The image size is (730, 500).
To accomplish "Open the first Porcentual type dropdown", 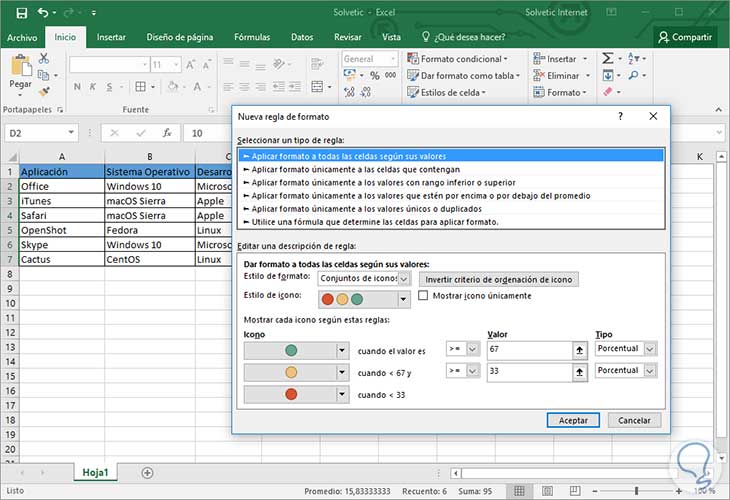I will point(650,349).
